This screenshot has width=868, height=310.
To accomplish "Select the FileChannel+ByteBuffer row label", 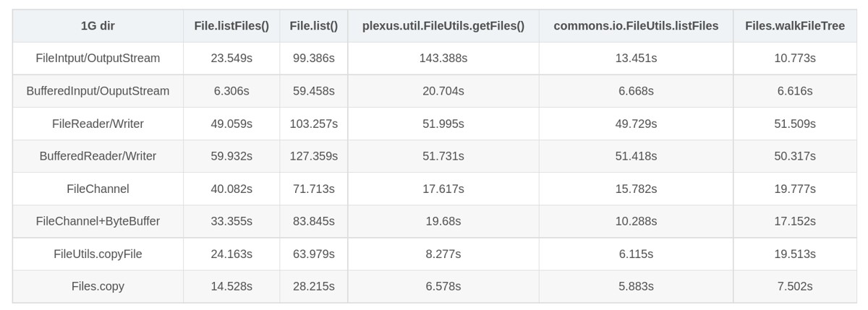I will tap(98, 221).
